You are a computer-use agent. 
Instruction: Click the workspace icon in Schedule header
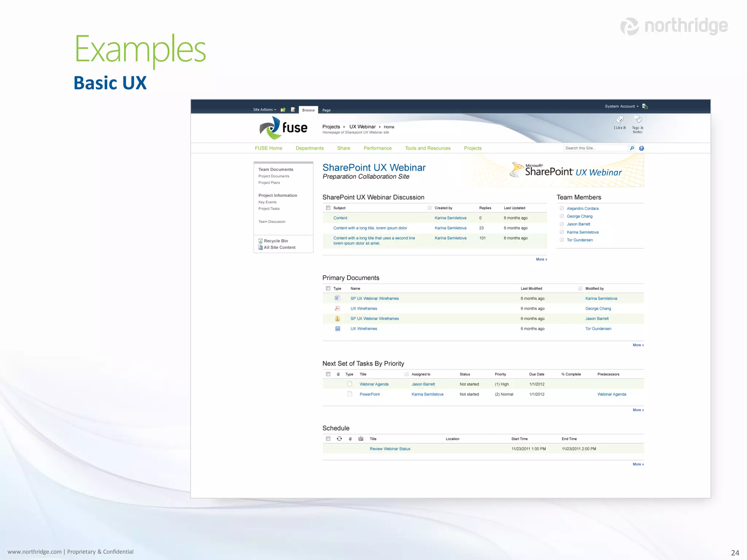(x=361, y=439)
